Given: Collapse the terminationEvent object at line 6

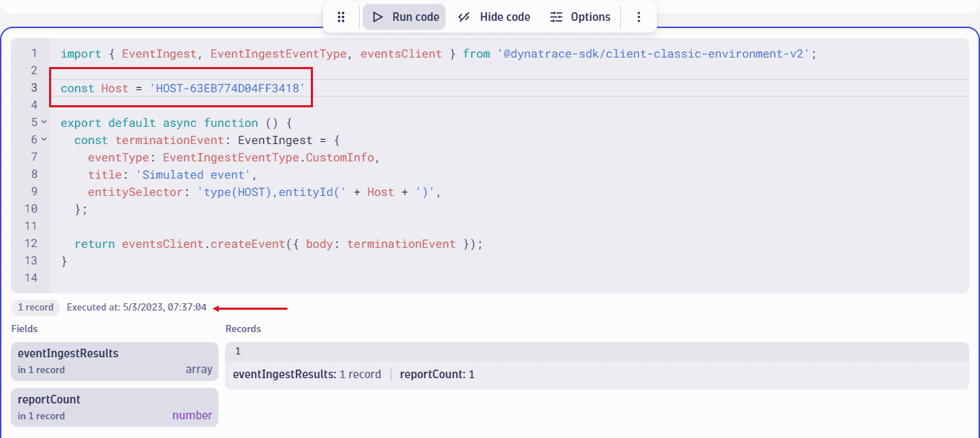Looking at the screenshot, I should (44, 140).
